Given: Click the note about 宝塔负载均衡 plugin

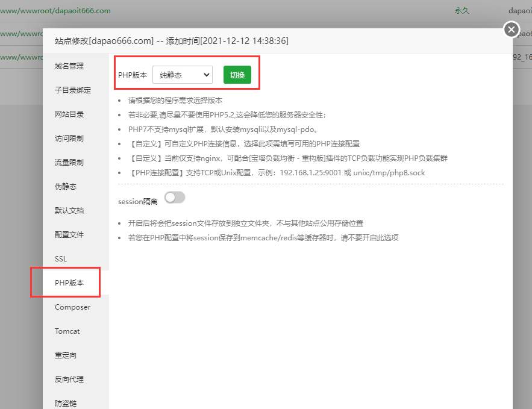Looking at the screenshot, I should 288,158.
